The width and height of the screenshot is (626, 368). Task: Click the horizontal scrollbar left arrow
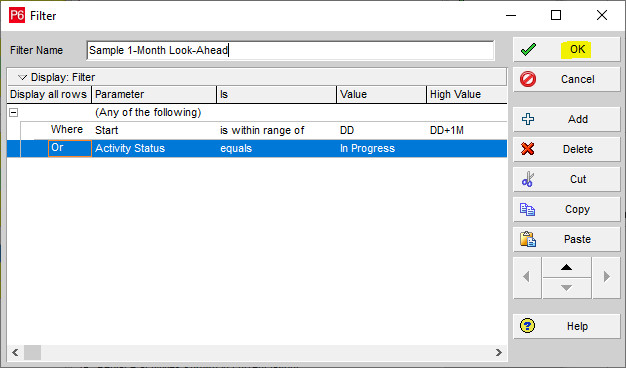click(15, 352)
